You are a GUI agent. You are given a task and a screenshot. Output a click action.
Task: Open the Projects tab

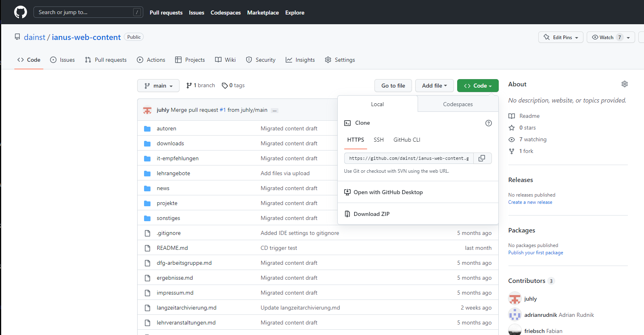[x=190, y=60]
